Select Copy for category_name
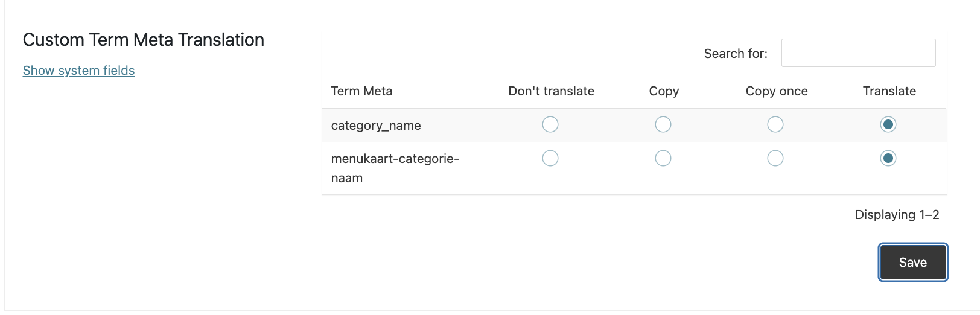The image size is (980, 315). coord(663,124)
